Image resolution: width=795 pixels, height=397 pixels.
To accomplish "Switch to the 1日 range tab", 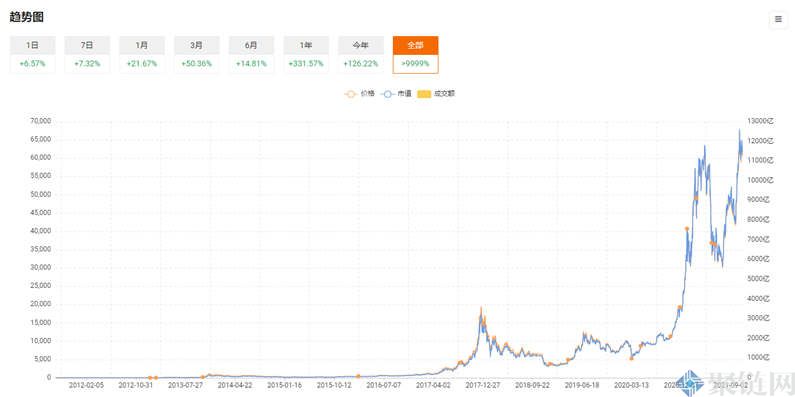I will tap(32, 55).
